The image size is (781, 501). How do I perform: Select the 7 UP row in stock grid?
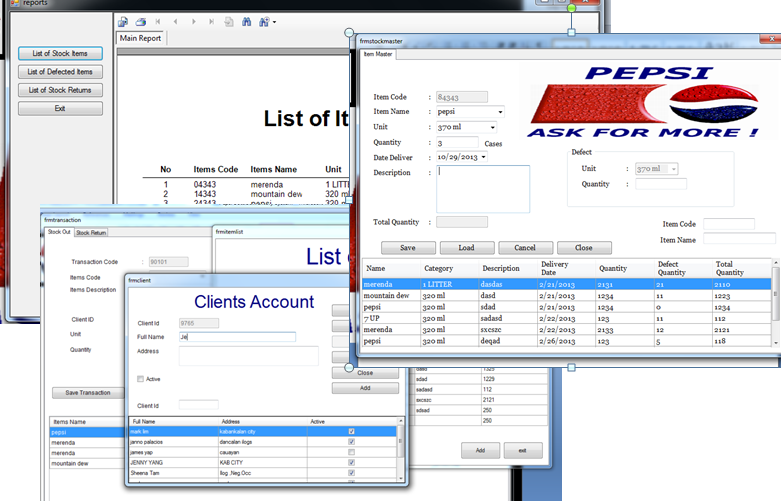pos(566,318)
